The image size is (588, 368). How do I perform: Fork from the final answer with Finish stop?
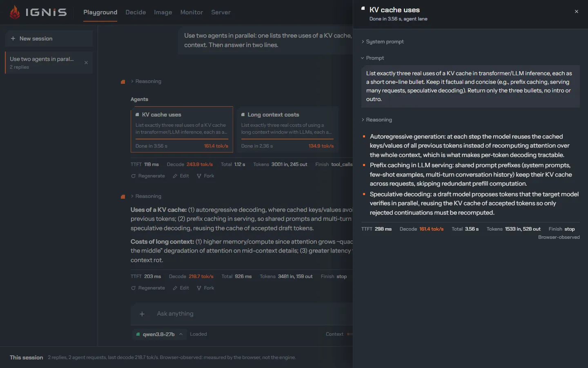(205, 288)
